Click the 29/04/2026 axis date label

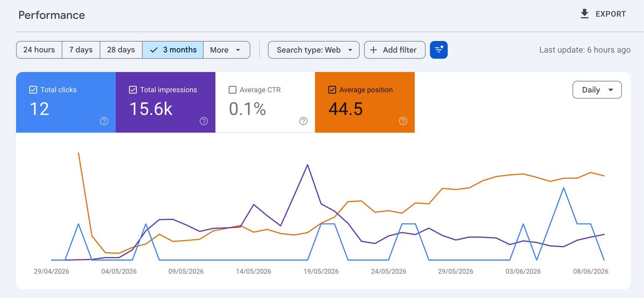tap(52, 272)
